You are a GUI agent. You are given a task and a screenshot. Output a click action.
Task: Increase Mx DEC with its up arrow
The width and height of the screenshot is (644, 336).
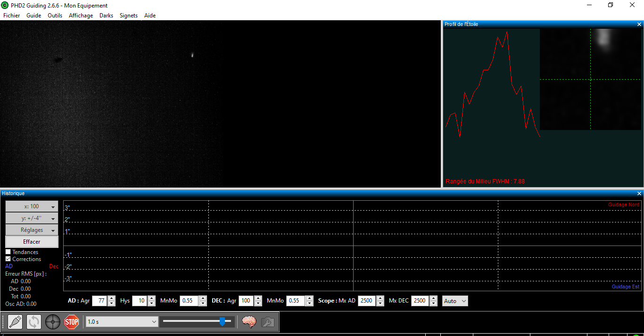[x=434, y=298]
